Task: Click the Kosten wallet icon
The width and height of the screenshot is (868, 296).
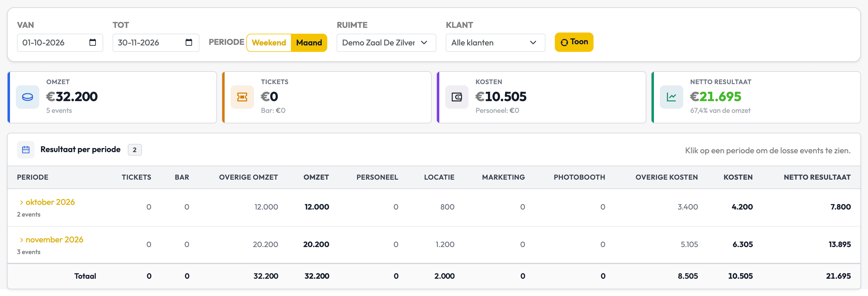Action: (x=457, y=97)
